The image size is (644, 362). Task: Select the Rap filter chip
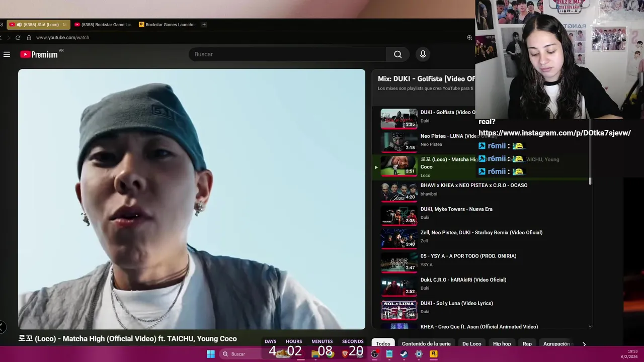point(527,344)
